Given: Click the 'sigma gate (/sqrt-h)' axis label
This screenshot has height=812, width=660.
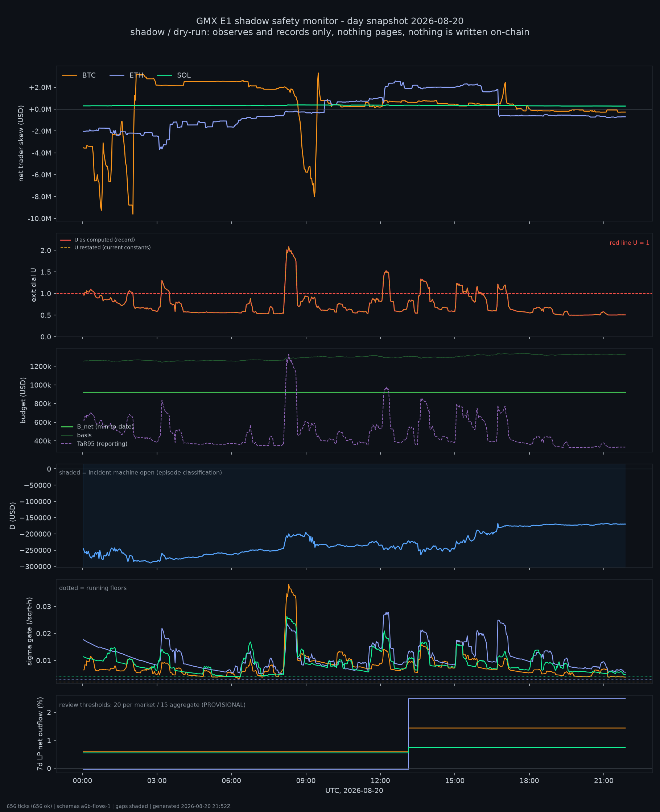Looking at the screenshot, I should click(x=29, y=631).
